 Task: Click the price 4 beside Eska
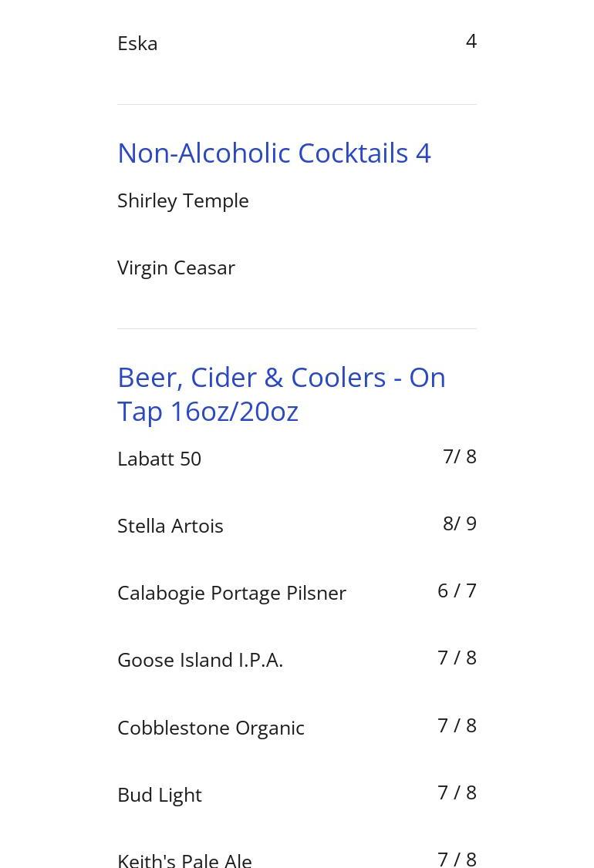[471, 41]
